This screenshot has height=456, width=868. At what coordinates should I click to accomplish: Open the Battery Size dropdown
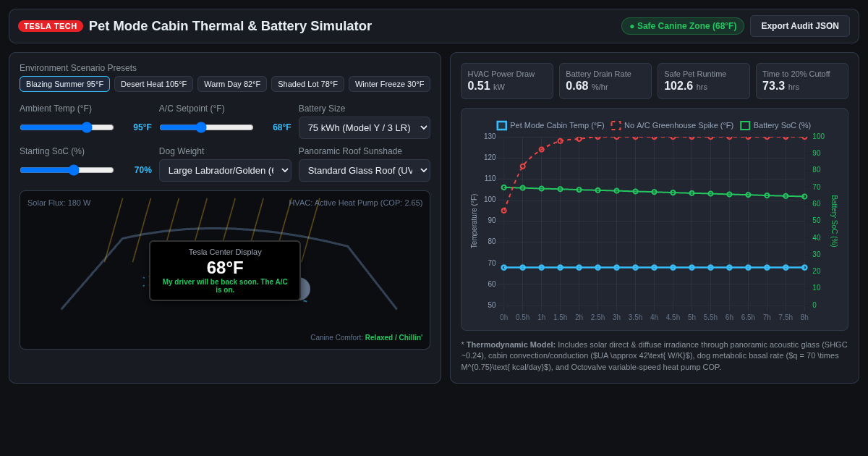pos(365,127)
